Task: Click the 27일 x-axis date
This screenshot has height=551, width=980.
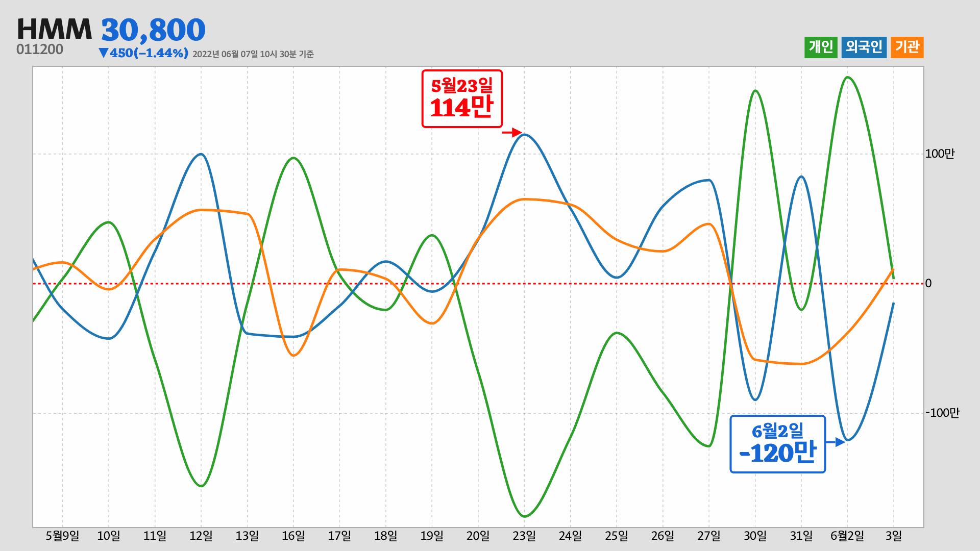Action: [x=709, y=536]
